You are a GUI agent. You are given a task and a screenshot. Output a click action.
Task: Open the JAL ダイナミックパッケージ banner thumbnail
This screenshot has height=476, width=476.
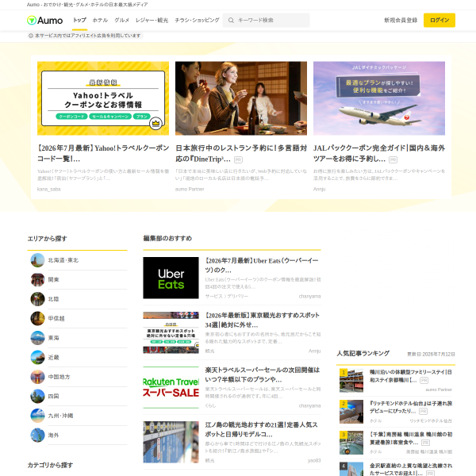tap(379, 98)
